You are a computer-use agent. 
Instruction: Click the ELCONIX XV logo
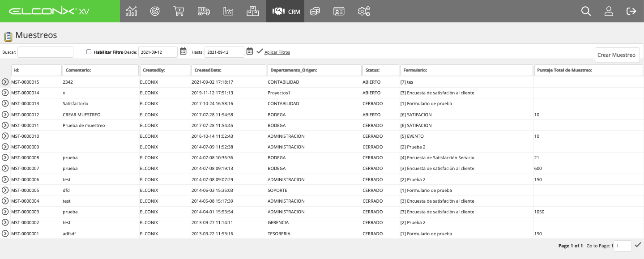point(49,11)
